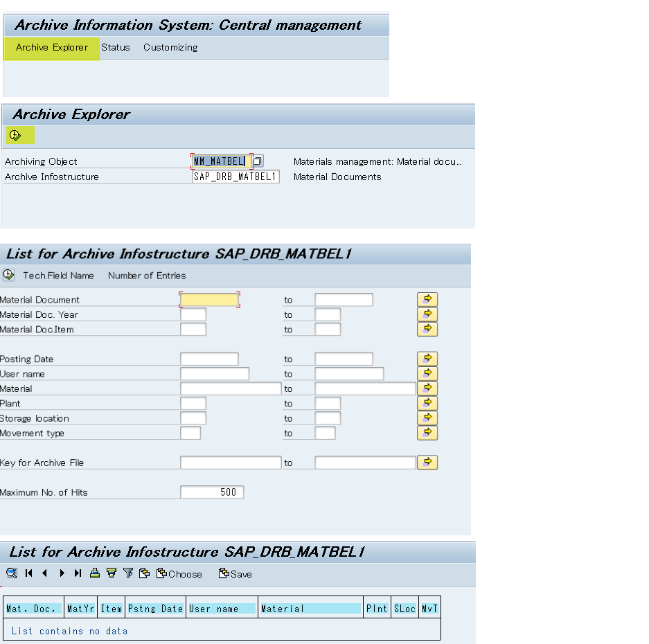This screenshot has height=644, width=649.
Task: Click layout icon left of Choose
Action: coord(144,573)
